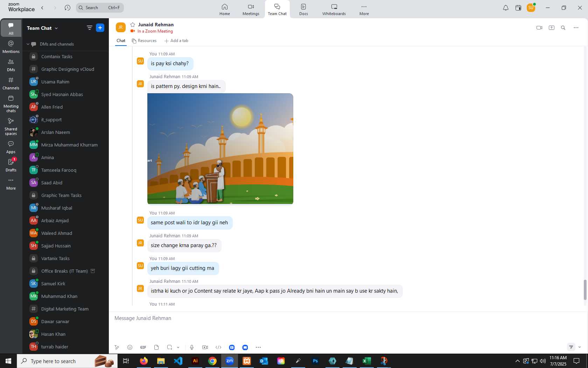Open Google Chrome from the taskbar
This screenshot has width=588, height=368.
(212, 361)
